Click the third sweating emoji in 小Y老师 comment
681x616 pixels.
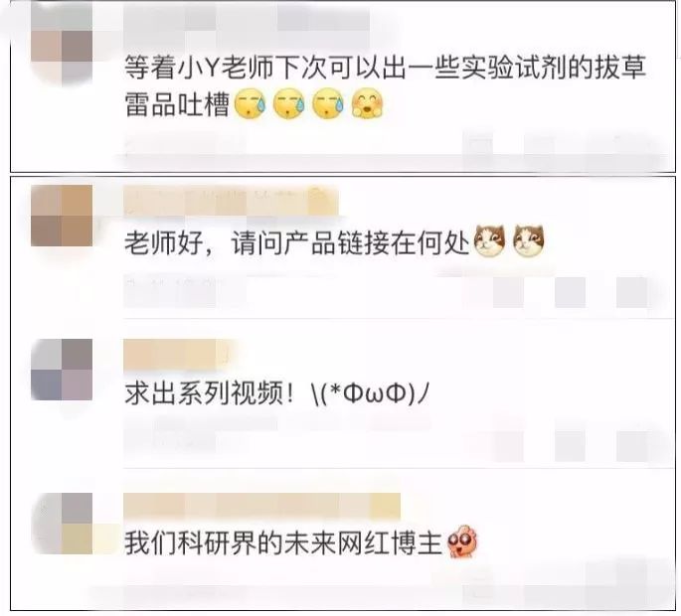click(328, 105)
